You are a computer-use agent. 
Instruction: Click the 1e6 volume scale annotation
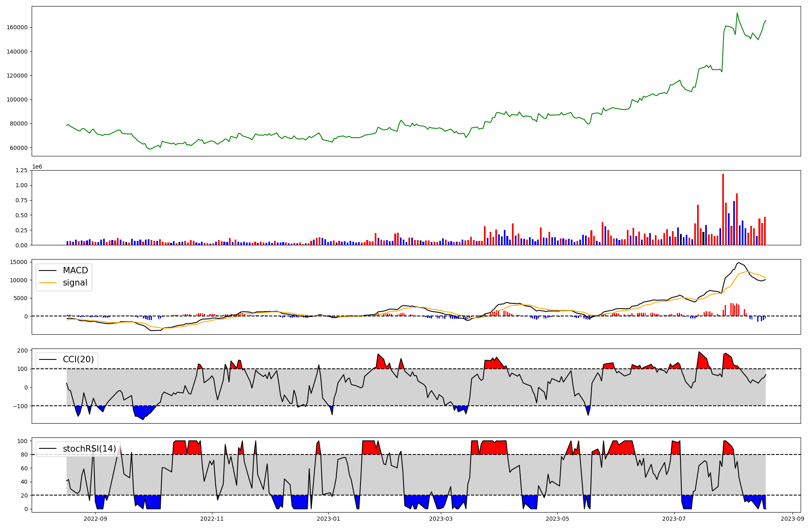pyautogui.click(x=37, y=167)
